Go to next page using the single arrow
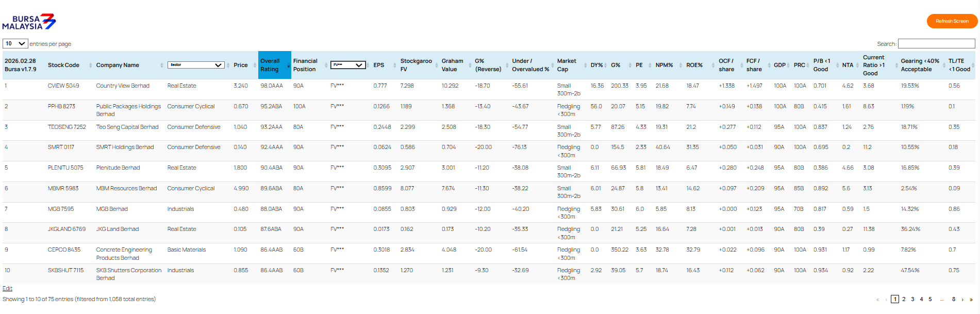Screen dimensions: 980x314 tap(962, 300)
